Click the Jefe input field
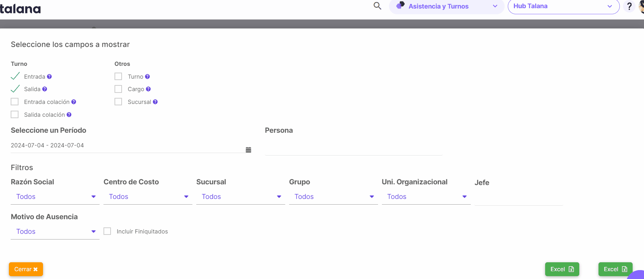The image size is (644, 279). (518, 198)
